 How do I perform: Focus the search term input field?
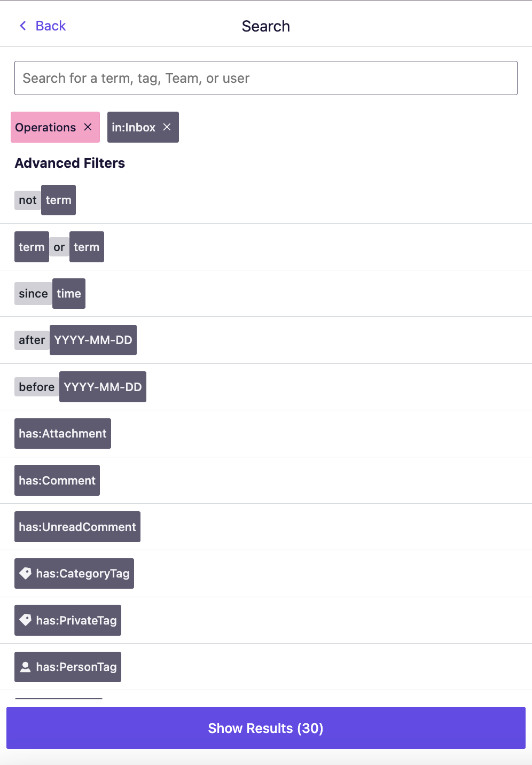tap(266, 78)
